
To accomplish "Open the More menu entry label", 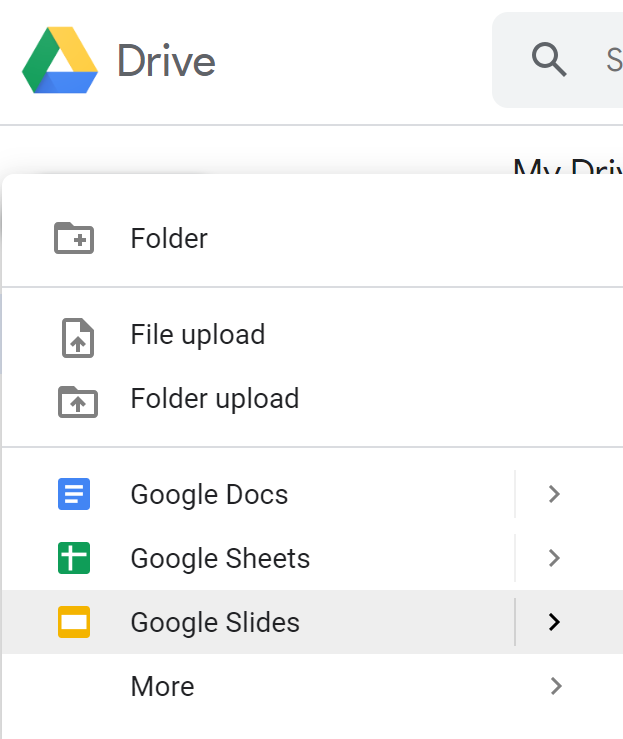I will coord(162,686).
